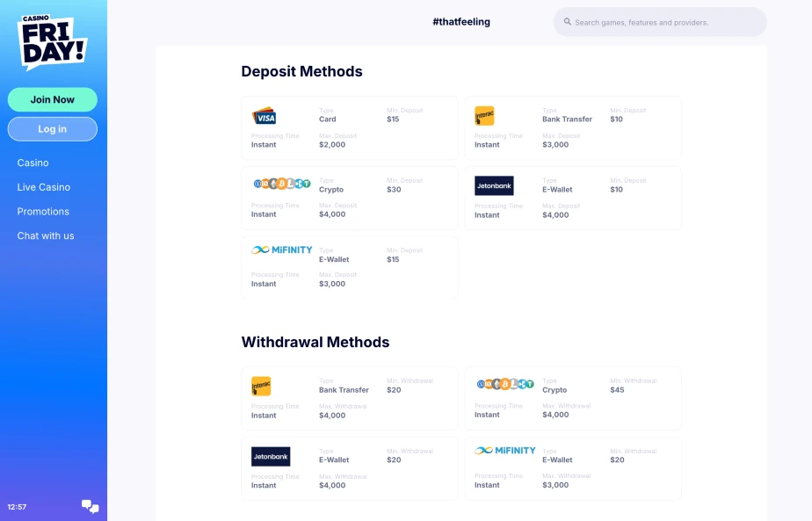
Task: Click the Interac logo under Deposit Methods
Action: (x=484, y=116)
